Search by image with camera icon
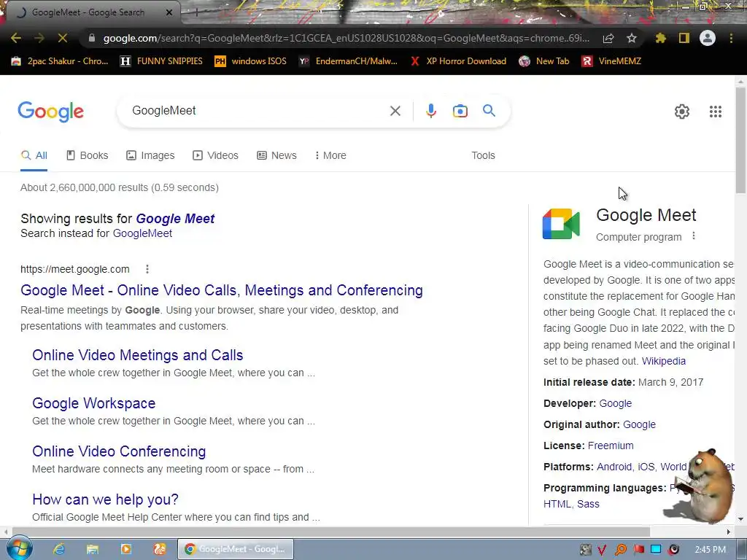This screenshot has height=560, width=747. (x=460, y=111)
